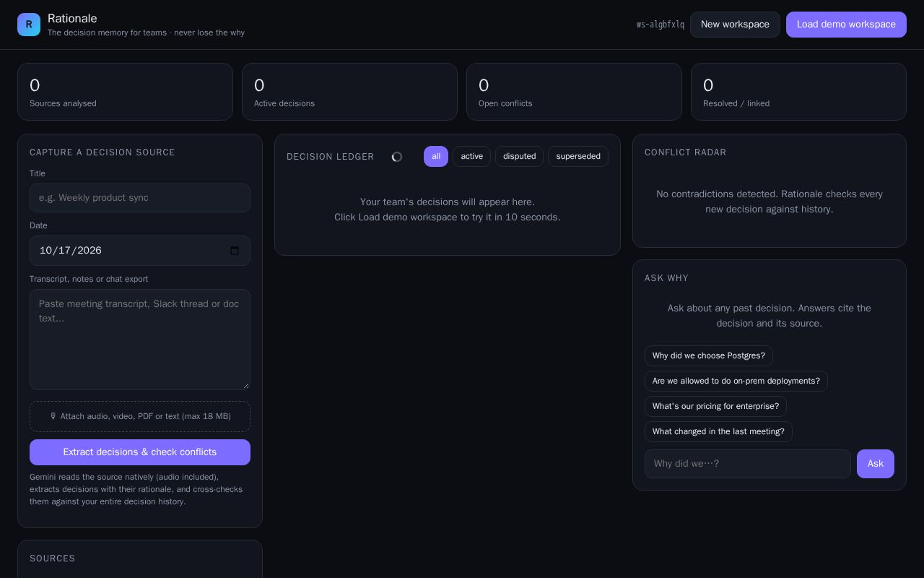This screenshot has height=578, width=924.
Task: Open the date picker calendar icon
Action: tap(235, 251)
